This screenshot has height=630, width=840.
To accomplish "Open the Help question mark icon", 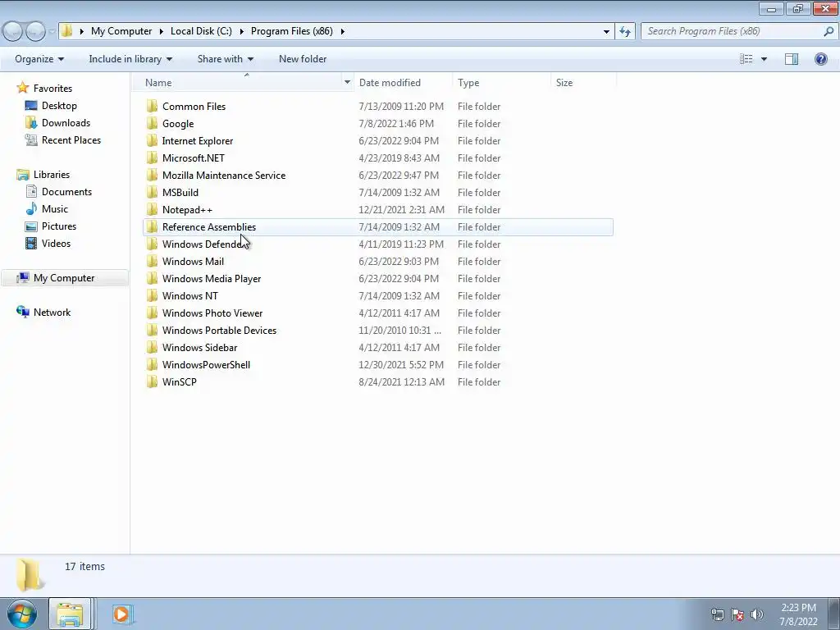I will point(820,59).
